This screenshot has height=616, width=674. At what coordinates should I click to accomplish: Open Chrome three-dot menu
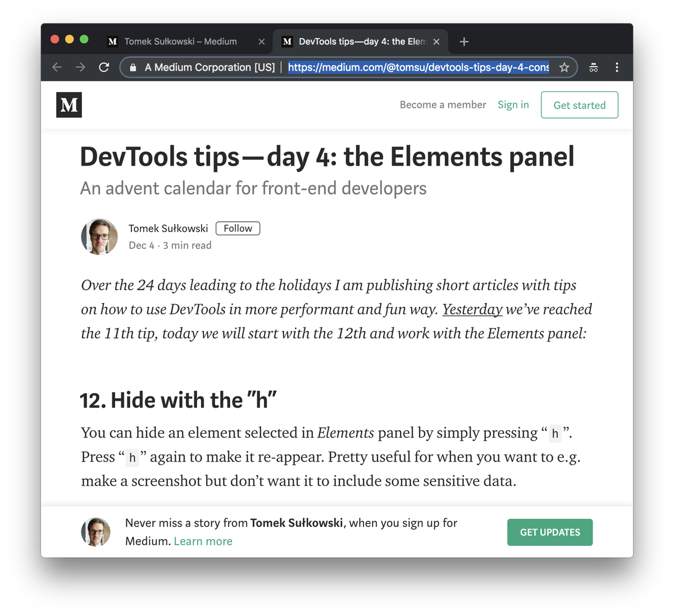(617, 67)
